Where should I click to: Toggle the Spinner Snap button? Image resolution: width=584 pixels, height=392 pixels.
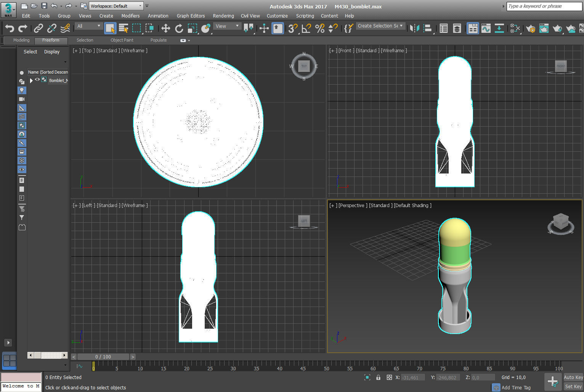[333, 28]
